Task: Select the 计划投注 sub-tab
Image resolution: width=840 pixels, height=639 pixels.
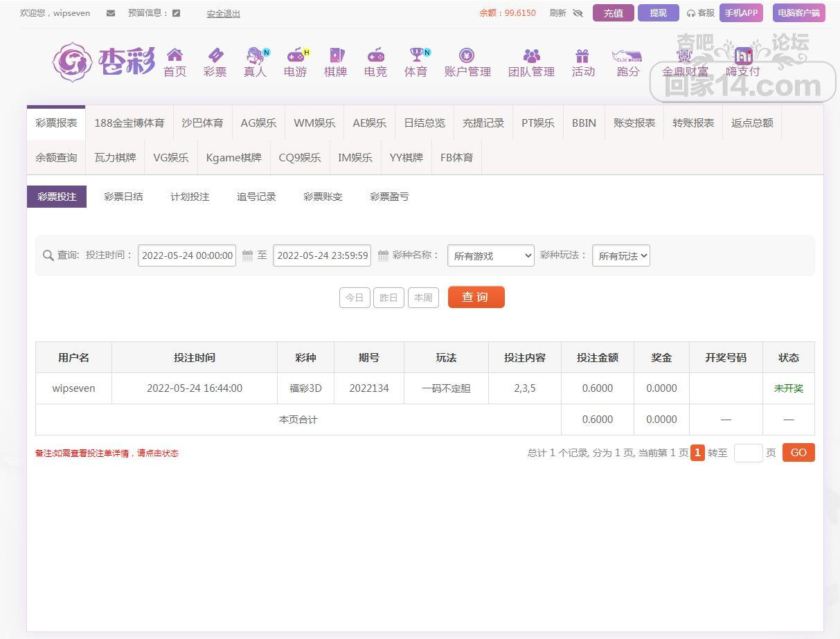Action: click(190, 197)
